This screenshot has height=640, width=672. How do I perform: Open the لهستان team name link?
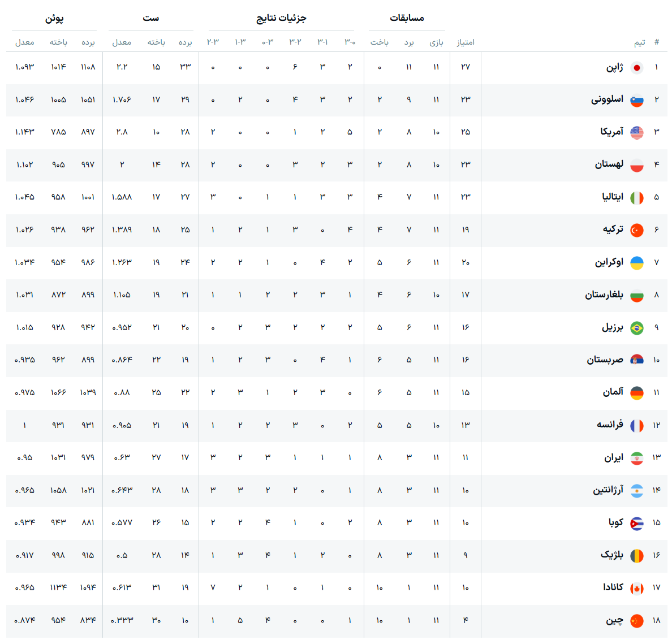(x=609, y=164)
